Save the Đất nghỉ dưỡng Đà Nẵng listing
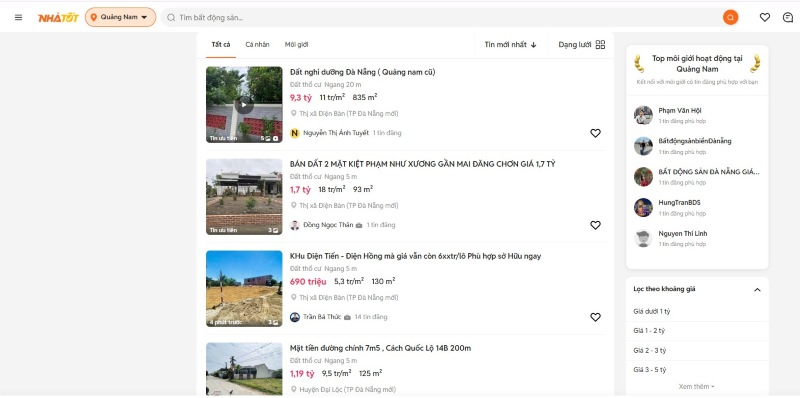The image size is (800, 398). 595,133
